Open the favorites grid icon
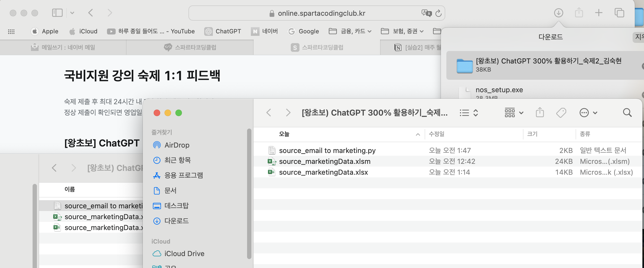 [x=11, y=31]
